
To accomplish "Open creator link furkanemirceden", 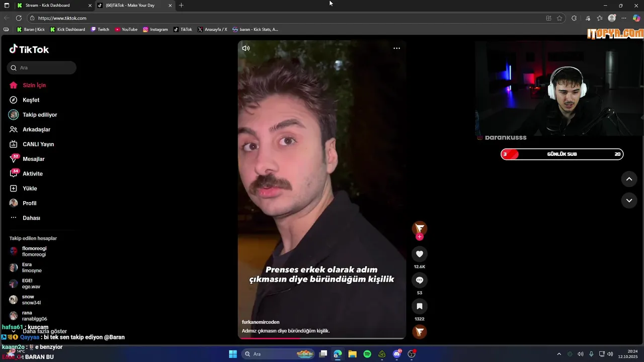I will click(261, 322).
